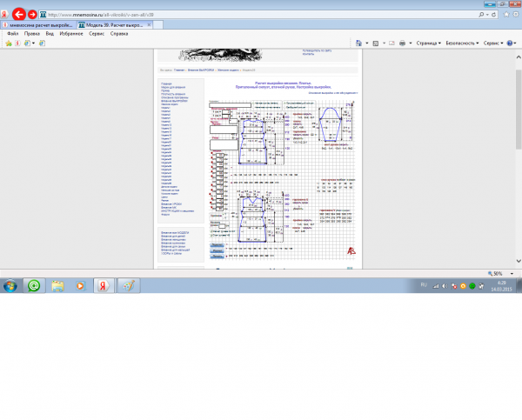Viewport: 522px width, 420px height.
Task: Toggle the first checkbox below the pattern inputs
Action: 211,230
